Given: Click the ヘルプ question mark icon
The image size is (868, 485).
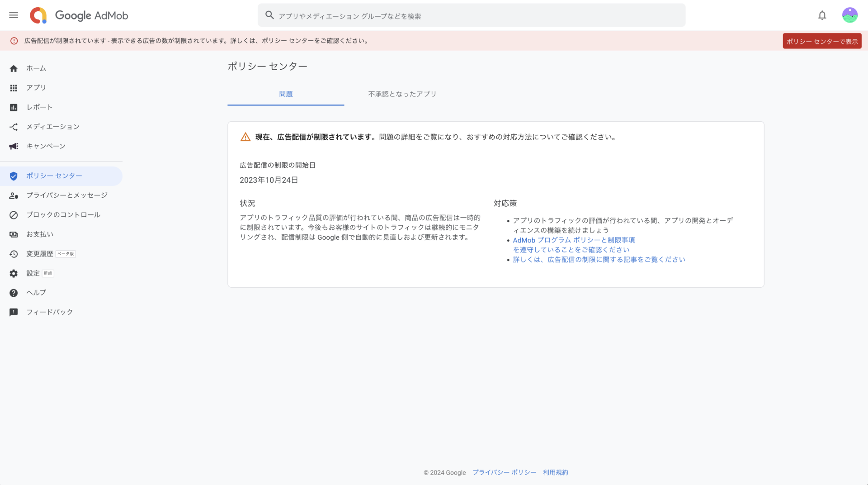Looking at the screenshot, I should point(14,293).
